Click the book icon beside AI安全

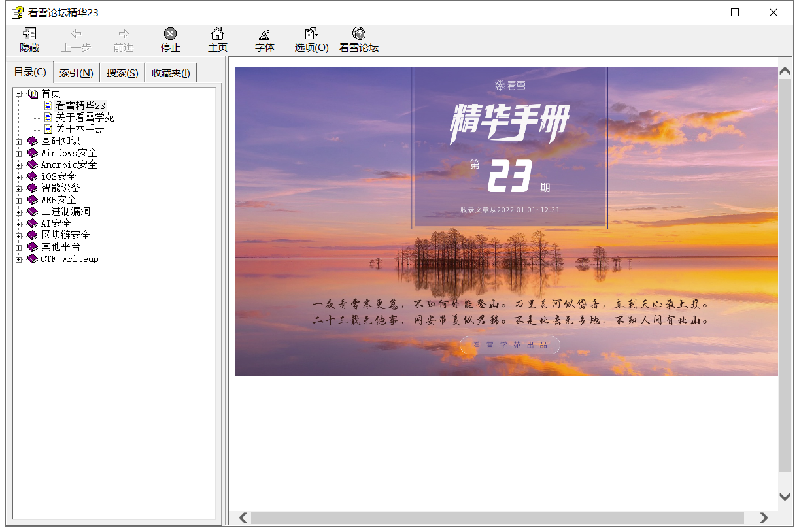pos(33,223)
